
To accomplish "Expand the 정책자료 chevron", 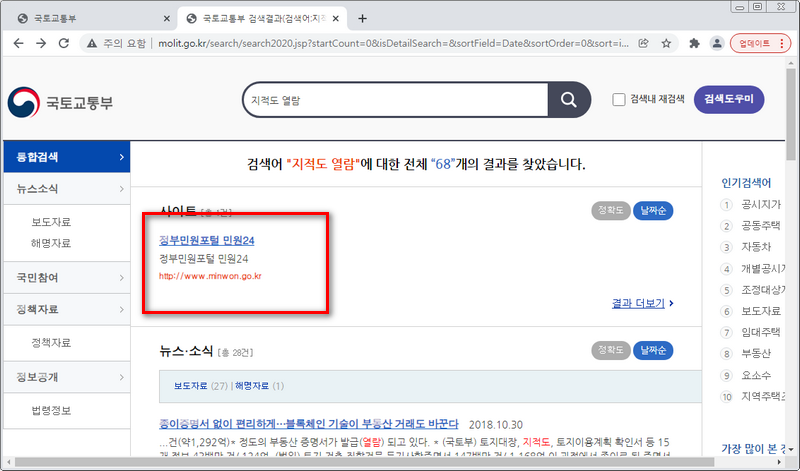I will pyautogui.click(x=121, y=309).
